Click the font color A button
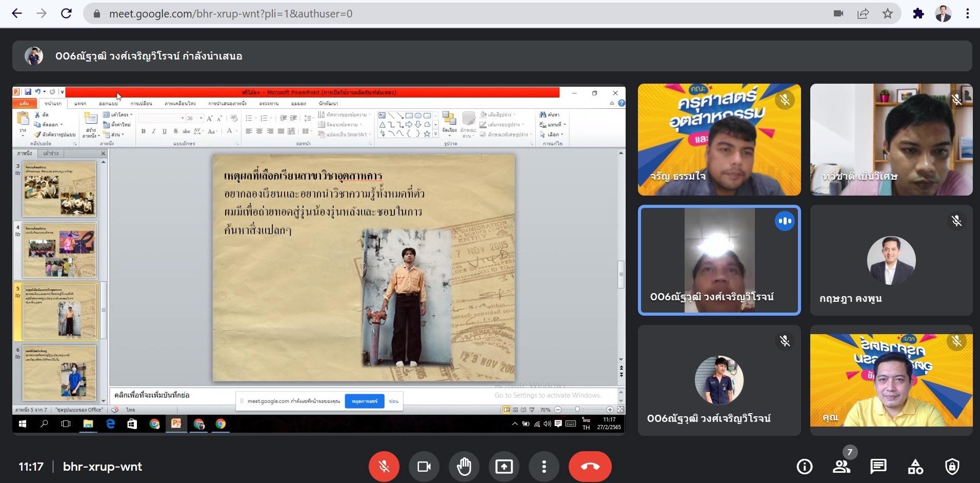The width and height of the screenshot is (980, 483). (x=230, y=131)
